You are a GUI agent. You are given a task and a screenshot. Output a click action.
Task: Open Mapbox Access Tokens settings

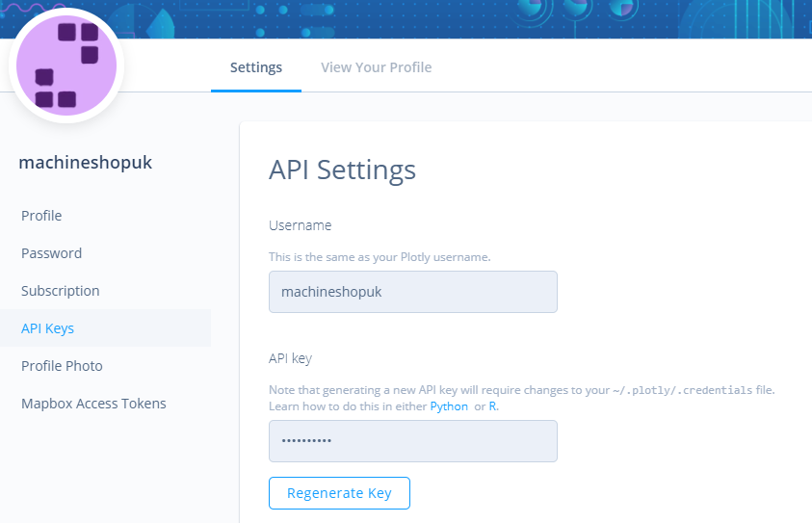click(x=93, y=404)
